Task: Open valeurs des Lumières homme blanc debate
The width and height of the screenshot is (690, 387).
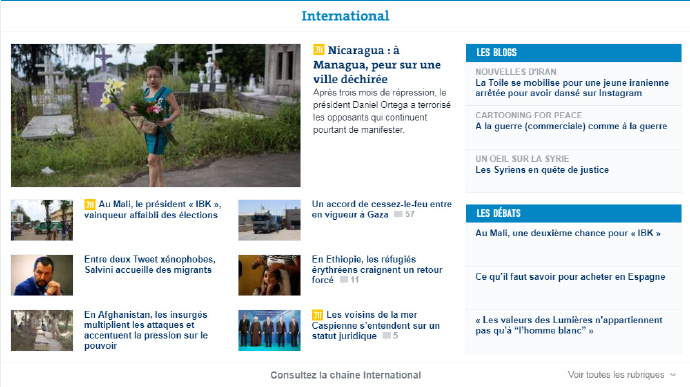Action: pyautogui.click(x=569, y=325)
